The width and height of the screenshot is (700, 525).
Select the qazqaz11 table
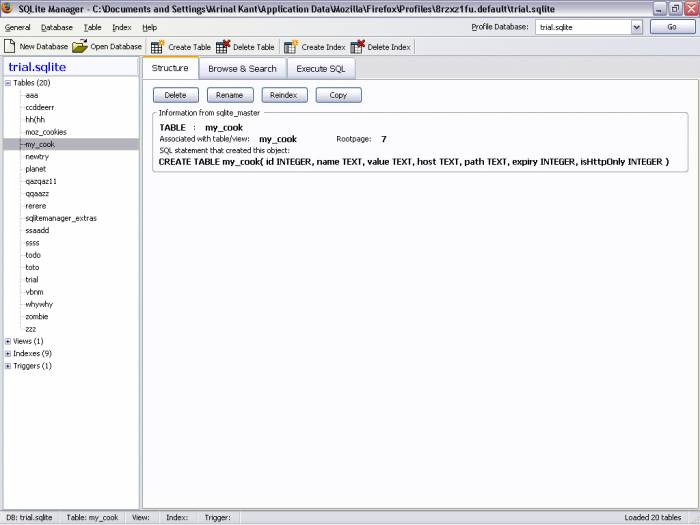[x=41, y=182]
